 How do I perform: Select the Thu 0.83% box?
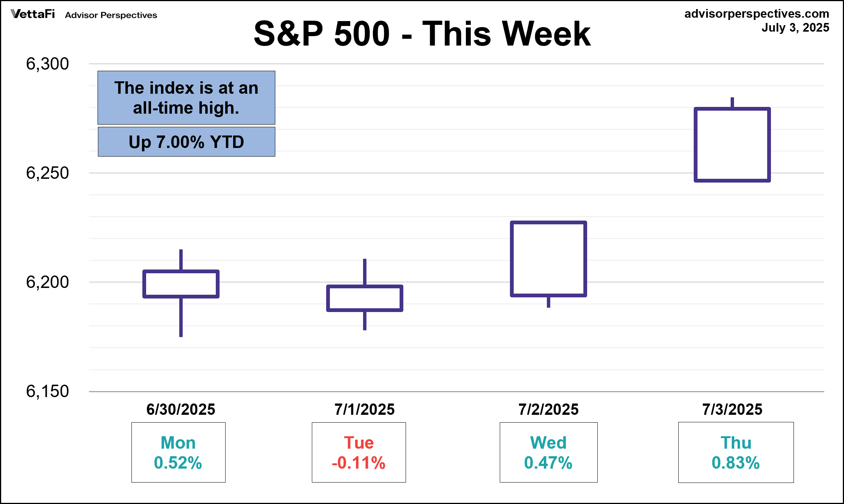pyautogui.click(x=736, y=452)
